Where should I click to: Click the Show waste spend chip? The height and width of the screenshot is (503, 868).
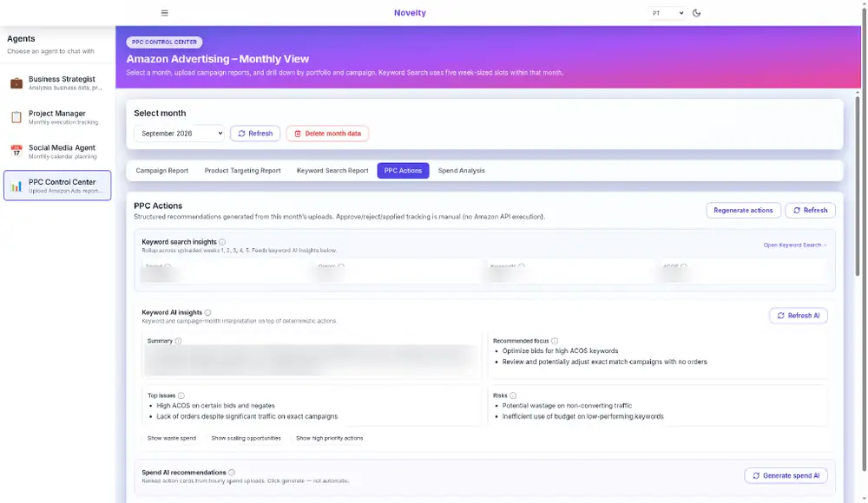(172, 438)
